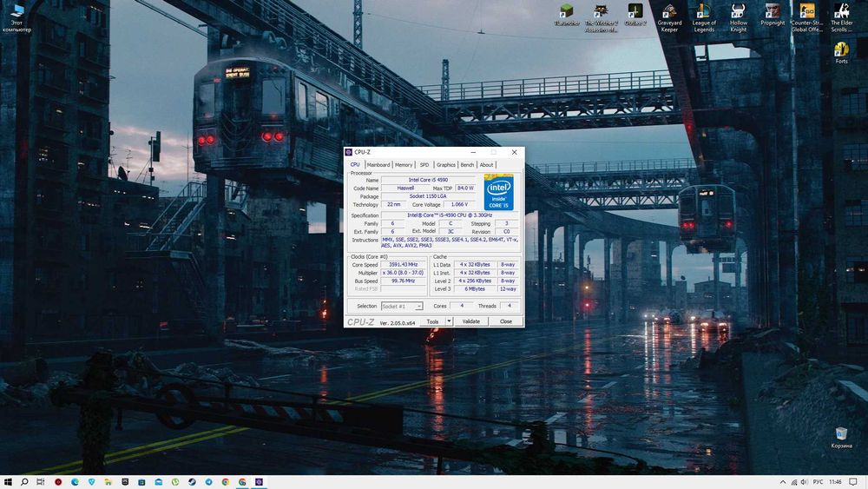Click the i5-4590 CPU @ 3.30GHz specification
This screenshot has height=489, width=868.
[450, 215]
